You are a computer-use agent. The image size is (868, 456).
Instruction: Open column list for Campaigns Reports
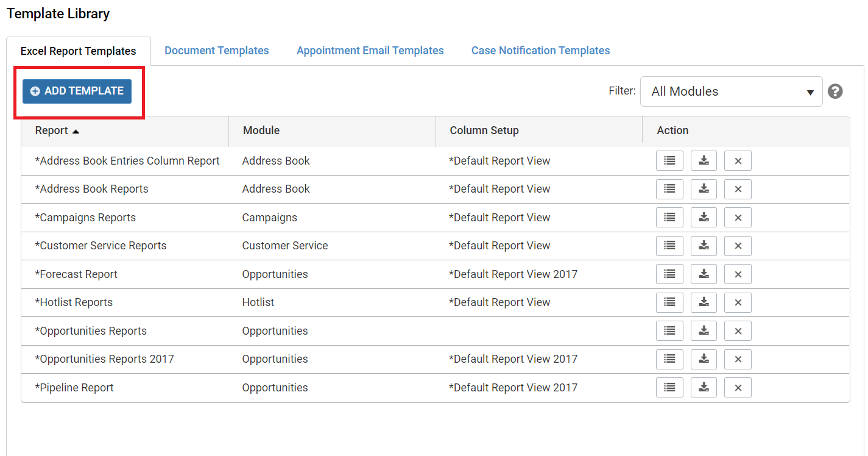click(669, 218)
